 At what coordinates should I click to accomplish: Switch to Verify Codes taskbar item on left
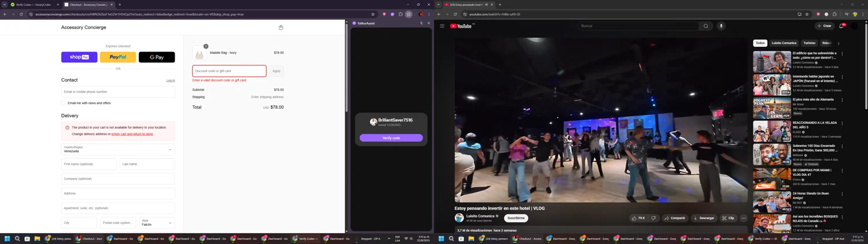point(305,238)
